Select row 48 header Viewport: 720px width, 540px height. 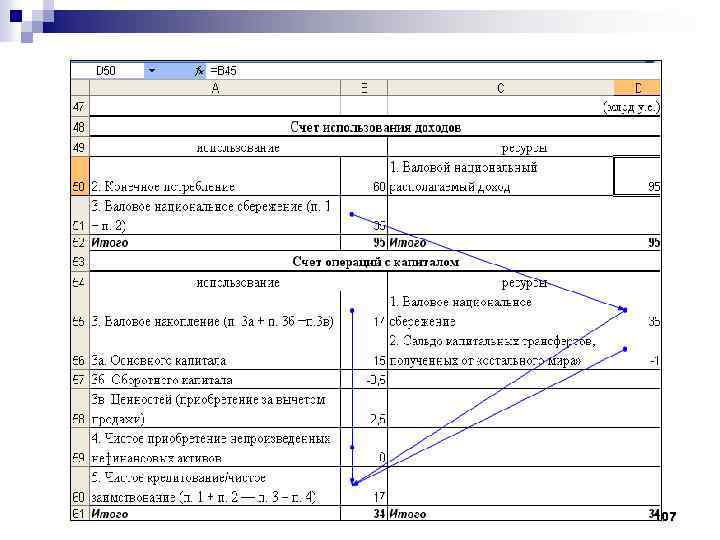tap(79, 126)
